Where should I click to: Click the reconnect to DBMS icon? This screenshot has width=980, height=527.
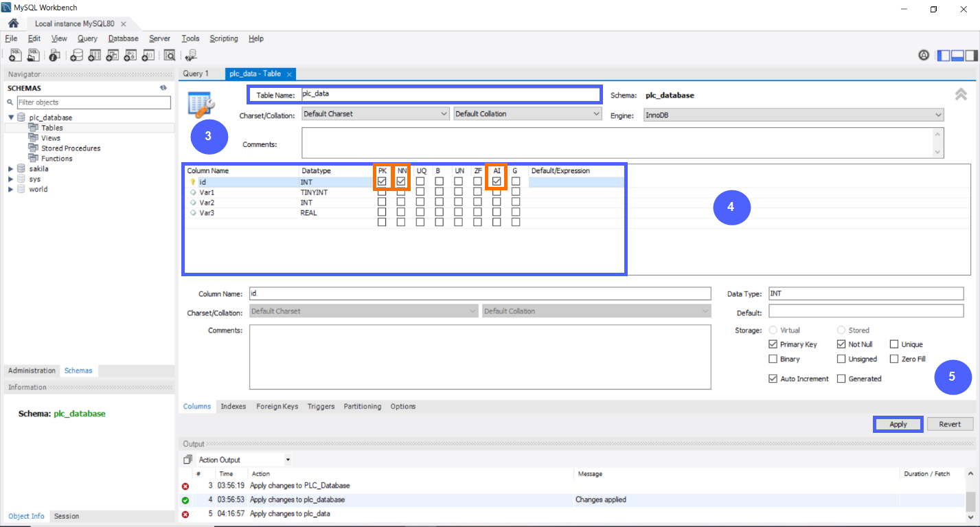[x=190, y=55]
